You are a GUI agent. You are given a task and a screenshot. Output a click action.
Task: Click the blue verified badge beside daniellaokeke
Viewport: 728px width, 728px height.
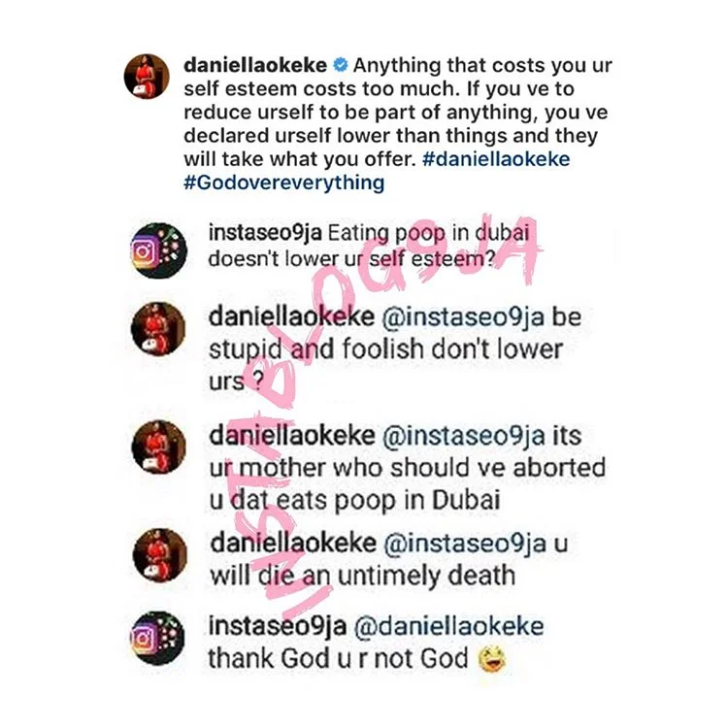pyautogui.click(x=341, y=65)
